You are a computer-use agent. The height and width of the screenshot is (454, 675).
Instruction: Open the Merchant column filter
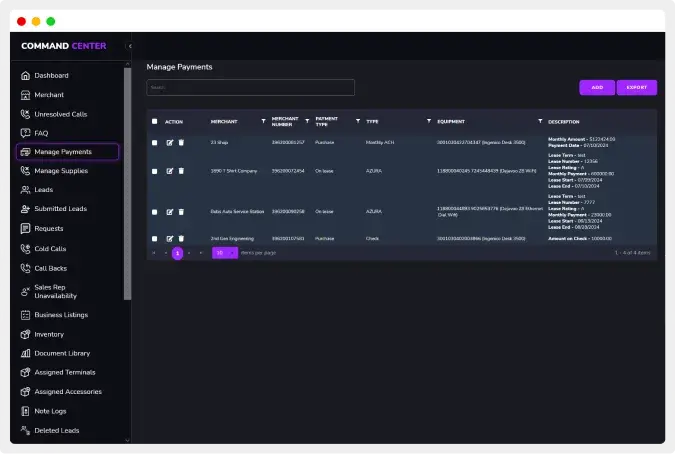coord(263,121)
